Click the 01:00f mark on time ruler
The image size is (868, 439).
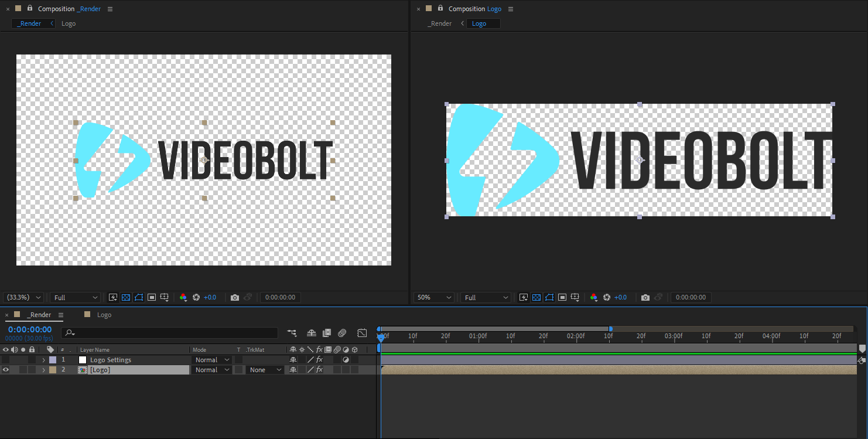pyautogui.click(x=478, y=336)
